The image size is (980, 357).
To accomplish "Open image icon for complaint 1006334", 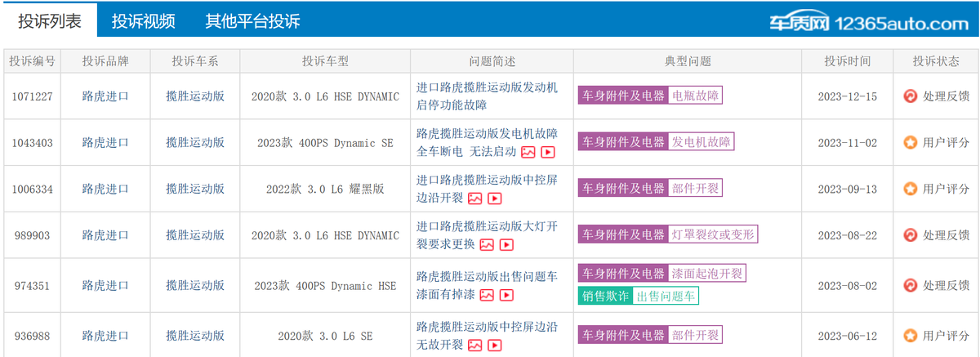I will point(475,199).
